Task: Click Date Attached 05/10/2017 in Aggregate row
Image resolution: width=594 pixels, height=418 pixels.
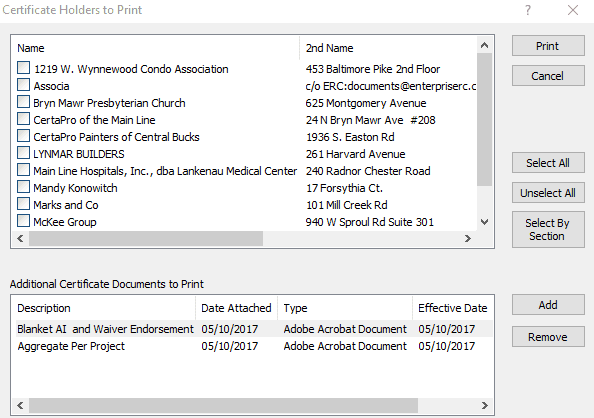Action: pos(230,346)
